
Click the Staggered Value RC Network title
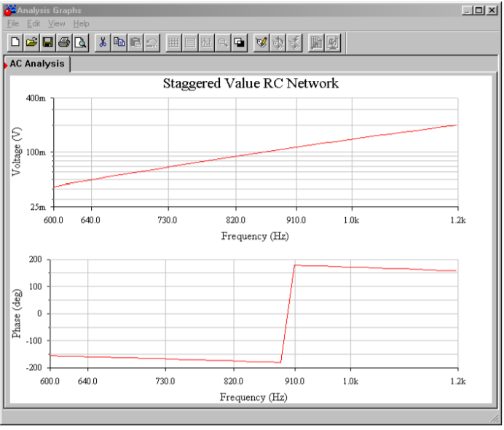click(x=251, y=83)
